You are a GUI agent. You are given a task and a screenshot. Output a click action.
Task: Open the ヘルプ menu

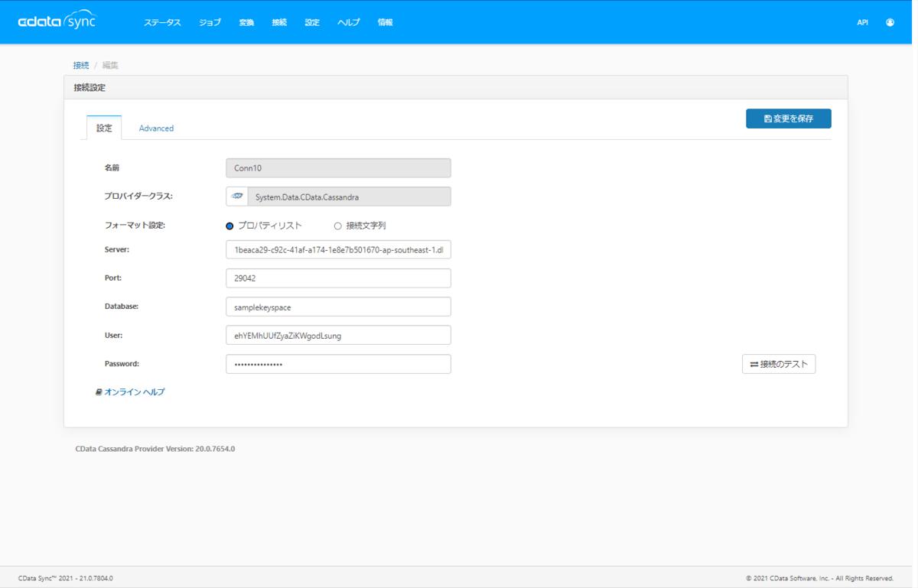(349, 22)
